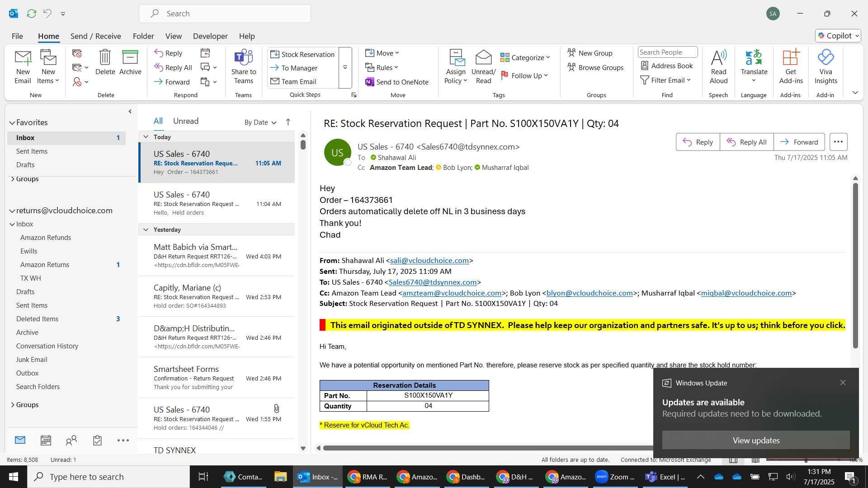Click Reply button in reading pane

click(x=698, y=142)
